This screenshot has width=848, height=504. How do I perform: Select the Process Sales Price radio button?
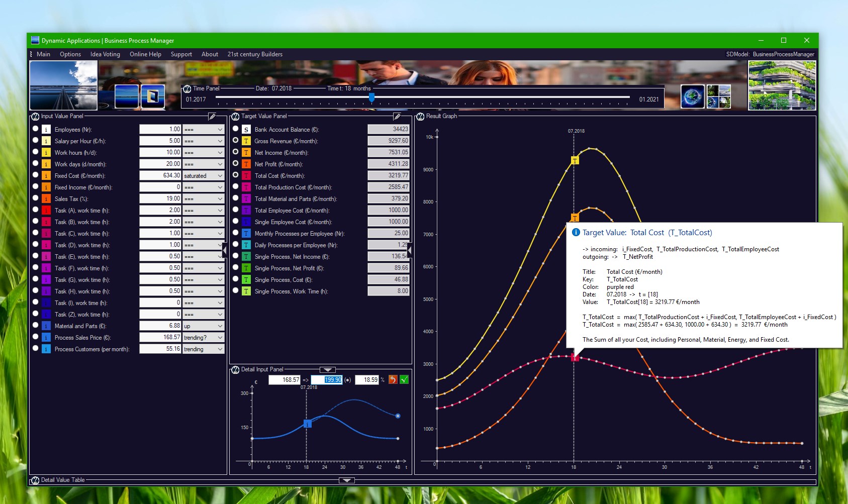click(35, 337)
